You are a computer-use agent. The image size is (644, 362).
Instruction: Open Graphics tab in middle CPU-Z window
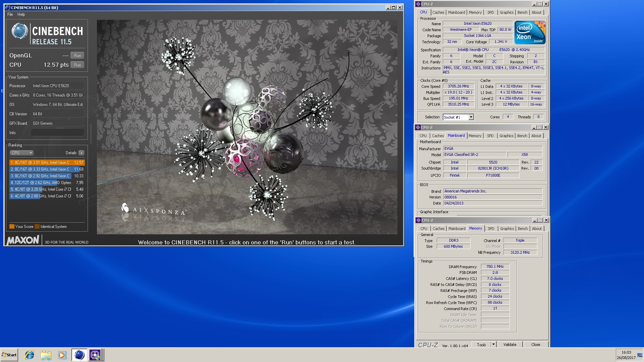pos(506,136)
